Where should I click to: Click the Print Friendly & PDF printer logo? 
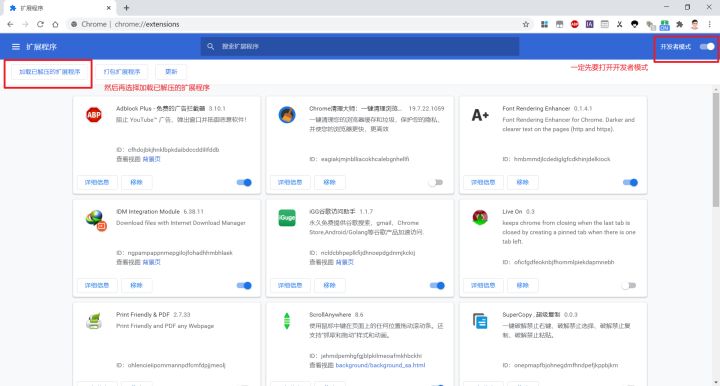pyautogui.click(x=94, y=321)
